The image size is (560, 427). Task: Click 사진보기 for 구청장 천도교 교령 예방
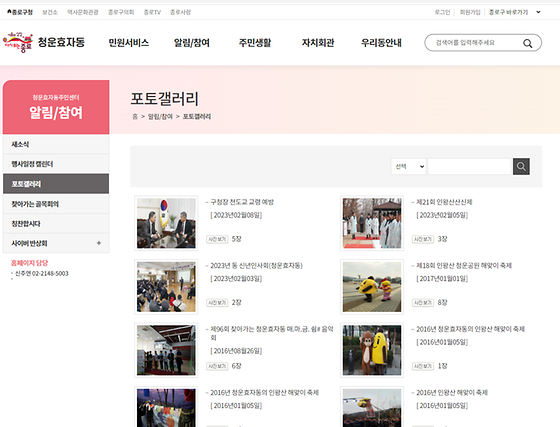click(217, 239)
